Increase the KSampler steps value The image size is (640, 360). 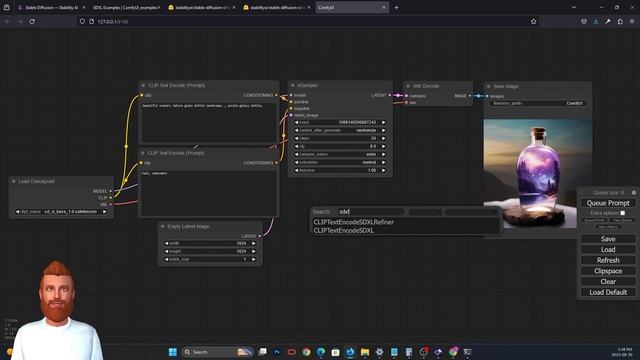click(x=384, y=138)
